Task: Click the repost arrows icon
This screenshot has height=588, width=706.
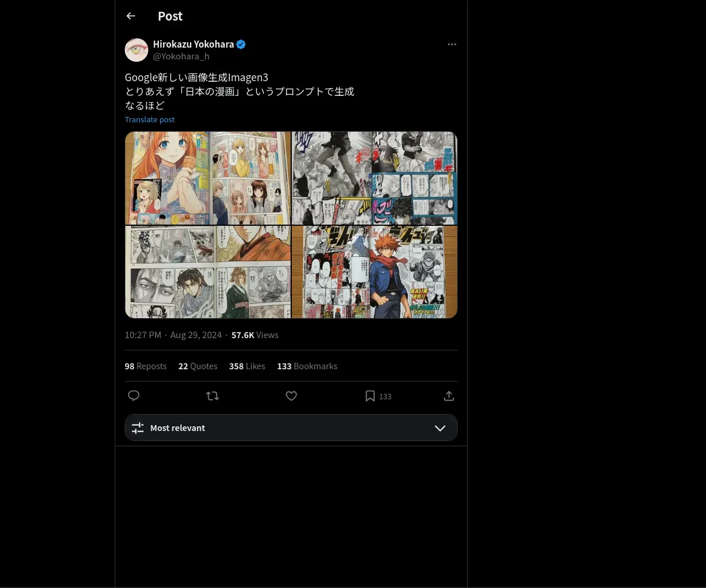Action: tap(212, 396)
